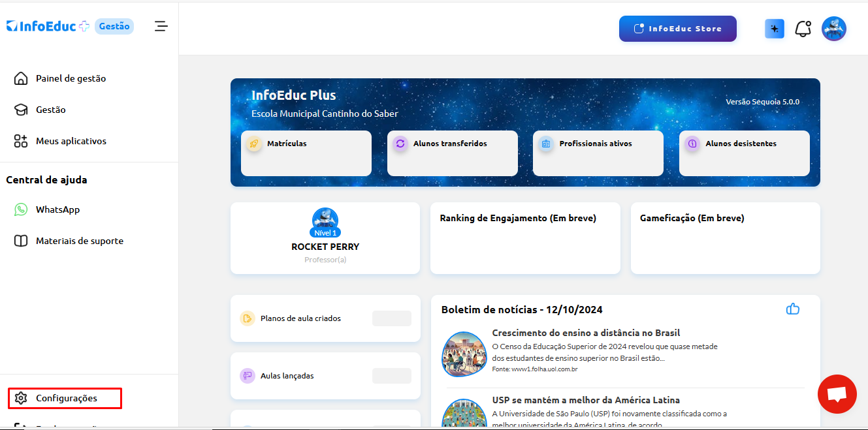Screen dimensions: 868x430
Task: Click the Ranking de Engajamento card title
Action: [x=518, y=218]
